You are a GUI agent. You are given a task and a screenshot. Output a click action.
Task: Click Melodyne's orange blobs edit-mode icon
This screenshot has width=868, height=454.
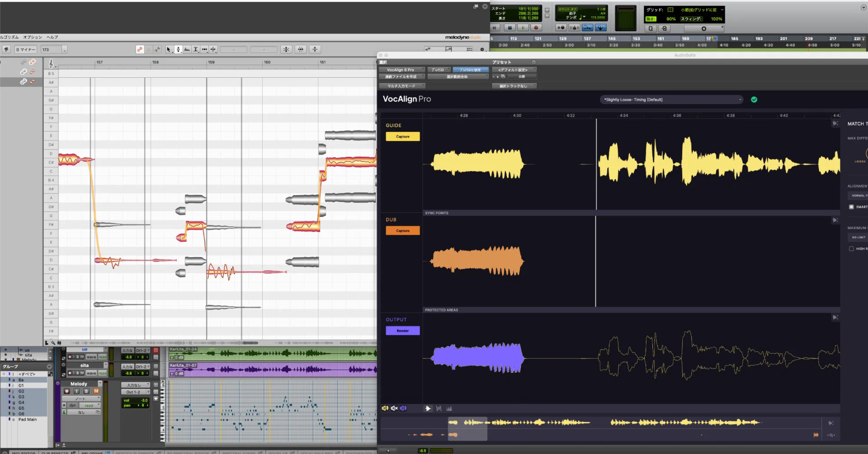[x=140, y=49]
